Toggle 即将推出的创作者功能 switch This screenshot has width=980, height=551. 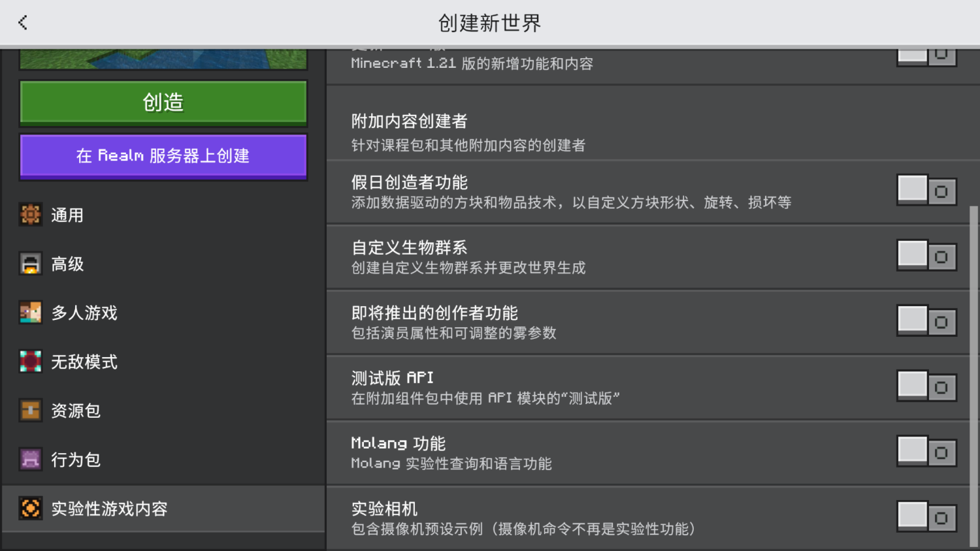(x=926, y=321)
